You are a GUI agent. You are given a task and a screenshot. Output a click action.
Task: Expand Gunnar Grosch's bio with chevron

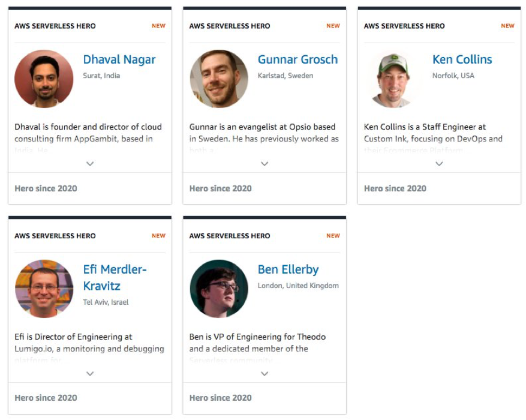264,164
